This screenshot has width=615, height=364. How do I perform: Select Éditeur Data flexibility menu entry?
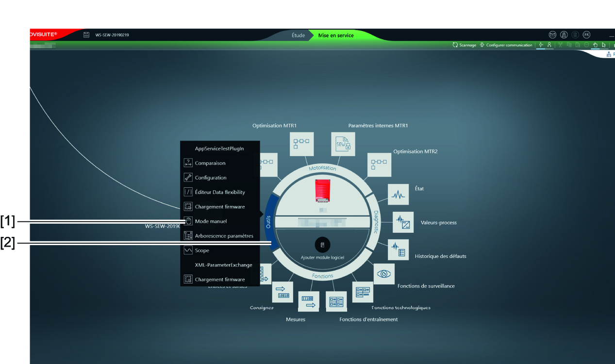[x=220, y=192]
